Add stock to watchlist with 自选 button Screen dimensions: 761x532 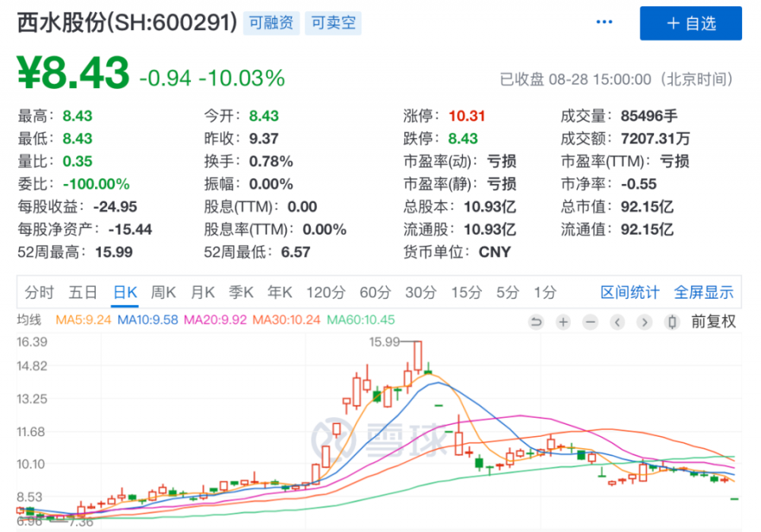pos(690,23)
